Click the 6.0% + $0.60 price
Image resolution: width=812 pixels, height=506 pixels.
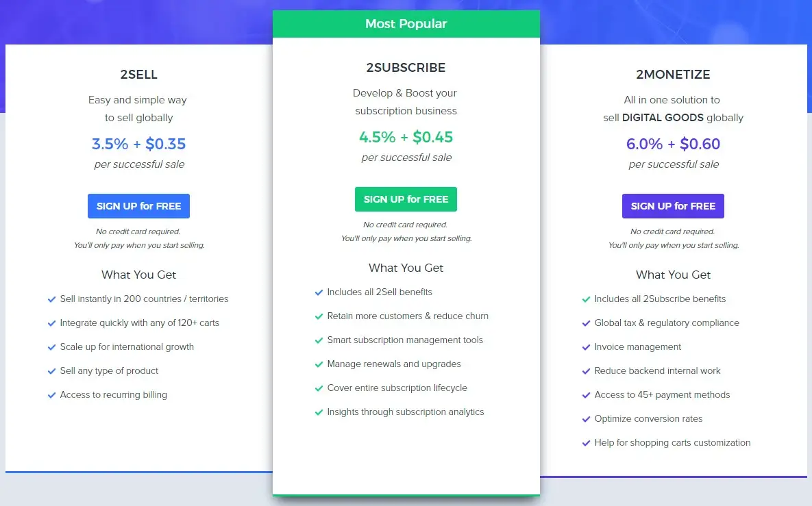[x=673, y=144]
